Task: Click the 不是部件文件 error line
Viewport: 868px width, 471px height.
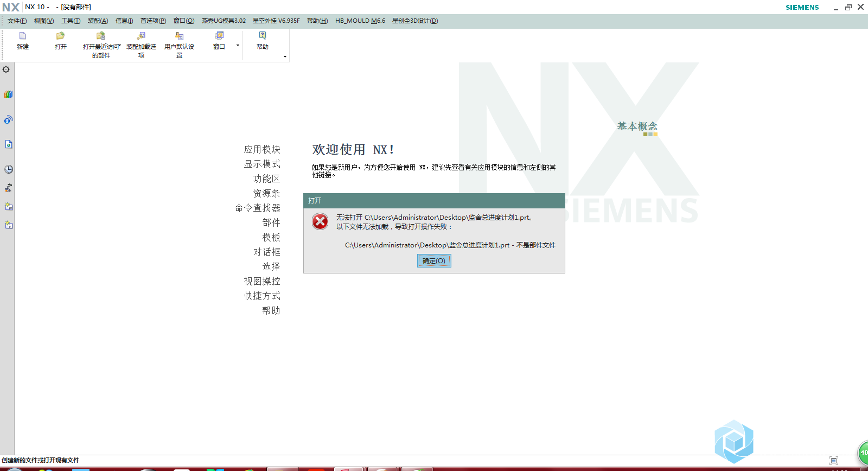Action: point(450,245)
